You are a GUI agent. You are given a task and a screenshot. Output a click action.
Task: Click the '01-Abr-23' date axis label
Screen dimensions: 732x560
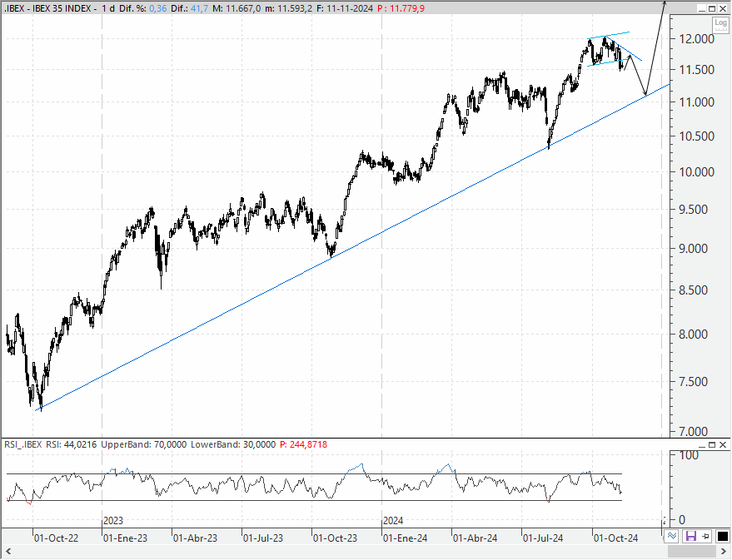point(195,538)
